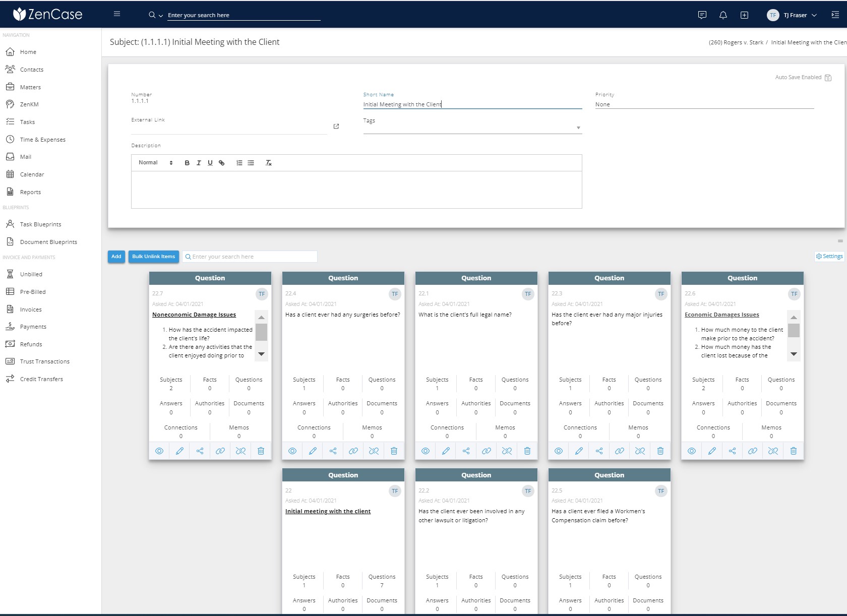Share question 22.4 using the share icon
Viewport: 847px width, 616px height.
click(x=333, y=451)
